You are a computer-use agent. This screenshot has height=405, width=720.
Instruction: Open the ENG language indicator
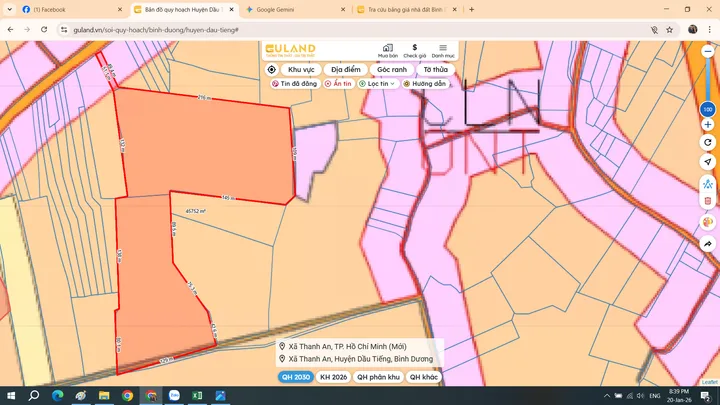click(655, 396)
